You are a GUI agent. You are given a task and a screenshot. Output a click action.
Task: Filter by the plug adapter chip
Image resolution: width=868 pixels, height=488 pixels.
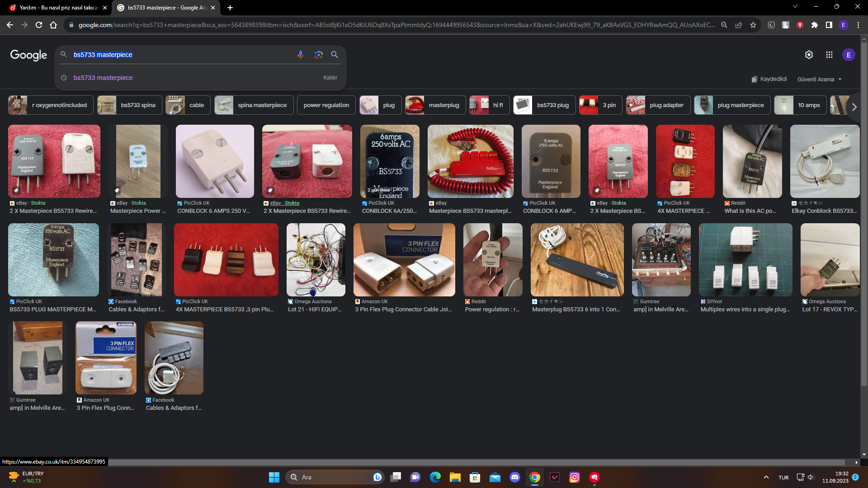click(x=658, y=105)
